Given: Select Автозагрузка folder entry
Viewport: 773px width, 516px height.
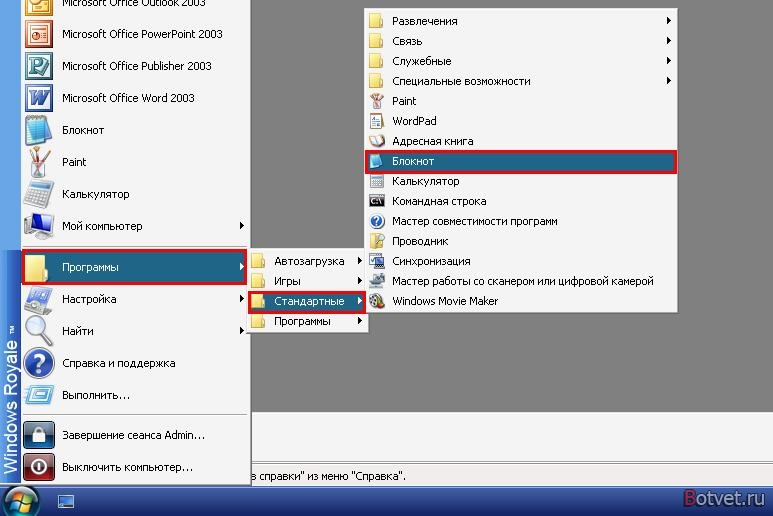Looking at the screenshot, I should point(307,261).
